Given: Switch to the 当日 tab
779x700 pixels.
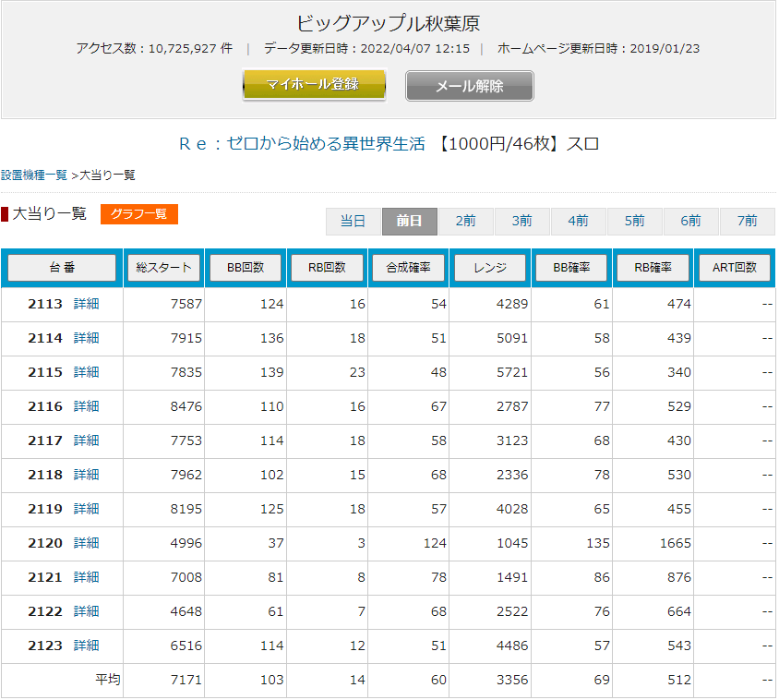Looking at the screenshot, I should pos(353,222).
